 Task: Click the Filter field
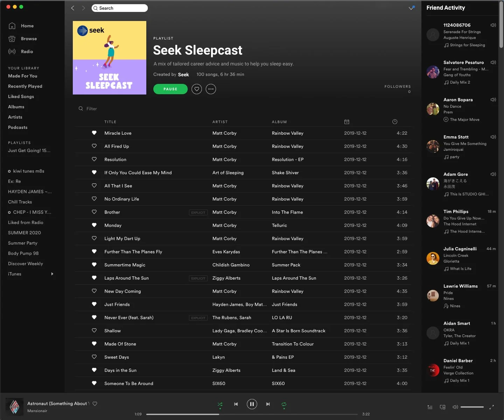92,109
